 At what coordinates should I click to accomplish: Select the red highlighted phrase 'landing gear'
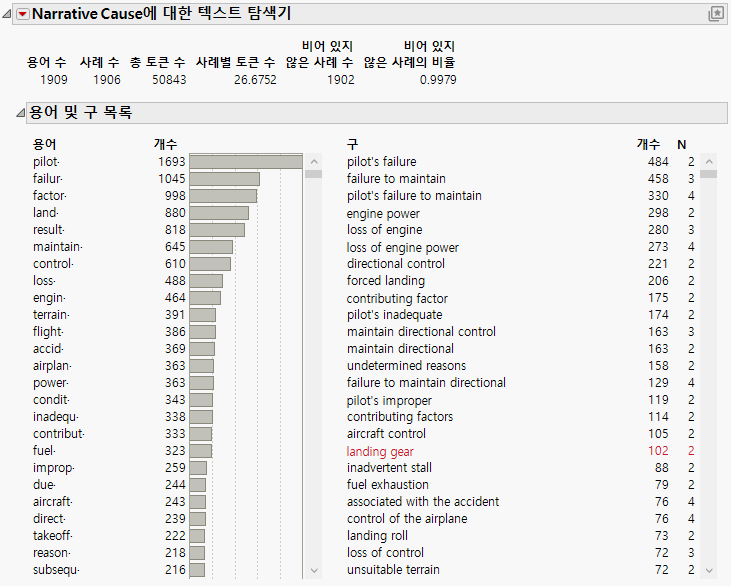380,452
